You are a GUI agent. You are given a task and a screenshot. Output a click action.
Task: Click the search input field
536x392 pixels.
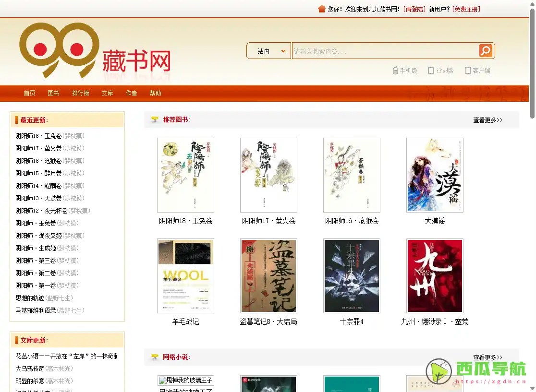click(x=384, y=50)
